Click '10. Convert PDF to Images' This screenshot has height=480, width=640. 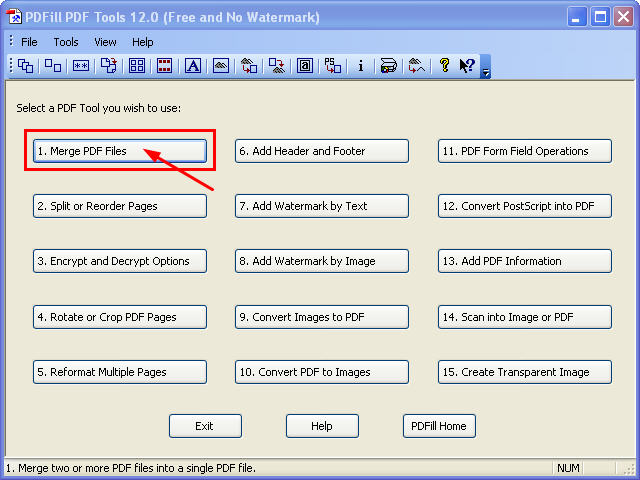click(322, 372)
